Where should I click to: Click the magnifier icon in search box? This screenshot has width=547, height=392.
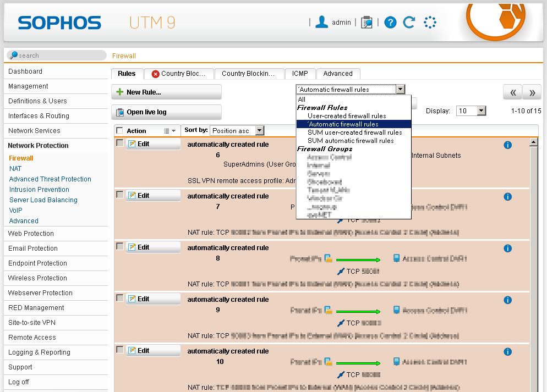(x=14, y=55)
